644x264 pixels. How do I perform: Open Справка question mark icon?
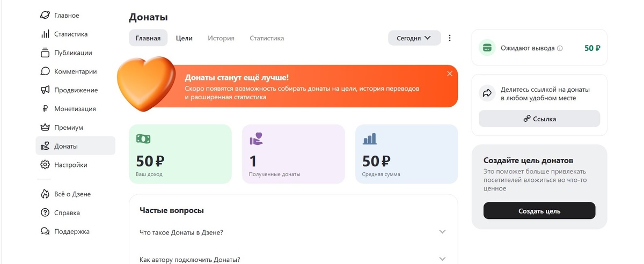[45, 212]
